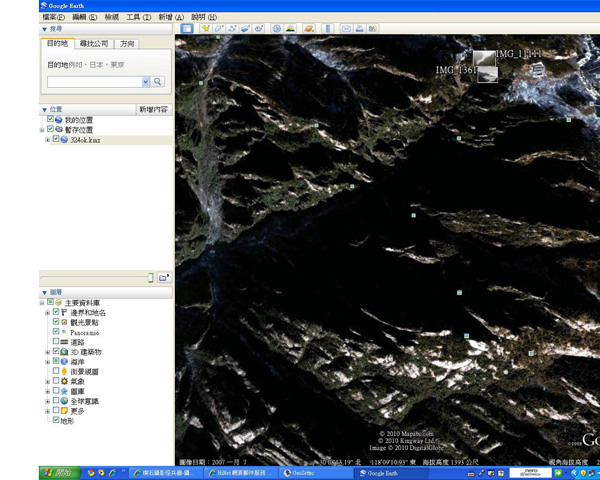Screen dimensions: 600x480
Task: Toggle the sunlight toolbar icon
Action: 290,28
